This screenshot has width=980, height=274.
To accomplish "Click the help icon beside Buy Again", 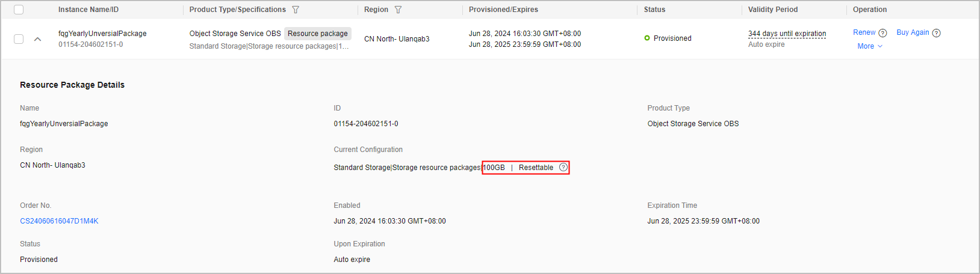I will tap(936, 33).
